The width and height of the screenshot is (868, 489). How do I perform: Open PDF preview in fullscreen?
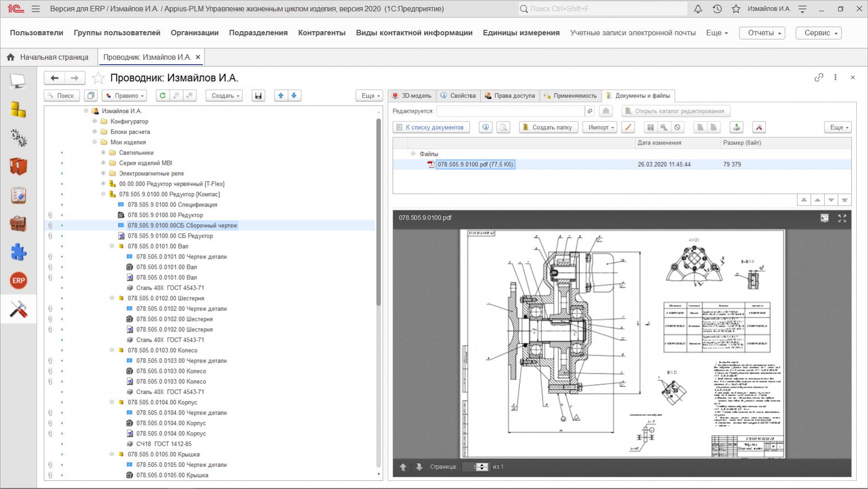(x=842, y=219)
